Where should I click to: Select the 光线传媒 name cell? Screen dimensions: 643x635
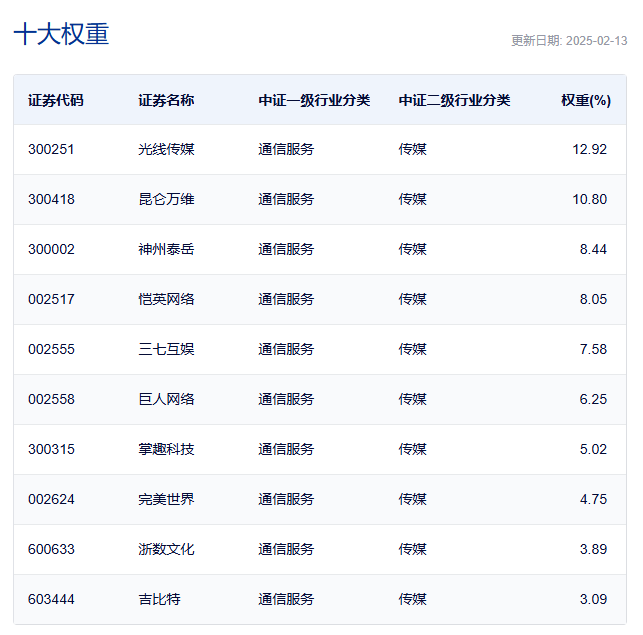[x=166, y=149]
